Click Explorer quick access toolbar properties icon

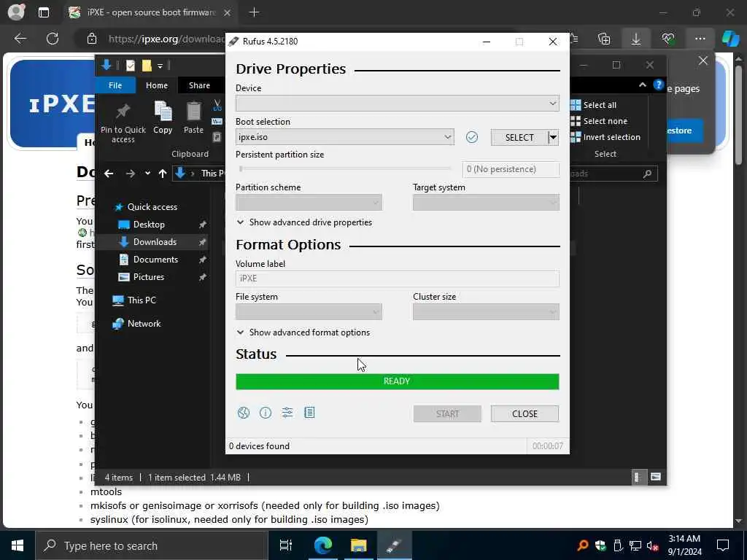130,66
